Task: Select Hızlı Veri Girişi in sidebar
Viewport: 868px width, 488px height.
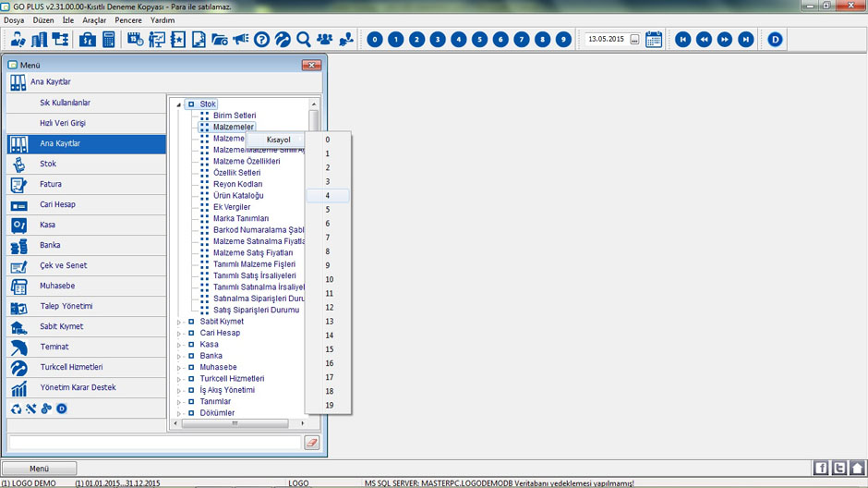Action: (87, 123)
